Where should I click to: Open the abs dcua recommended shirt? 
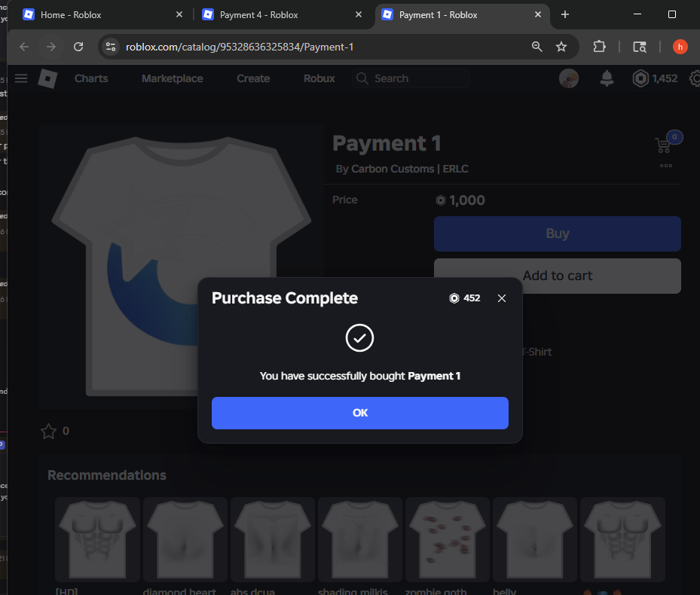[272, 540]
